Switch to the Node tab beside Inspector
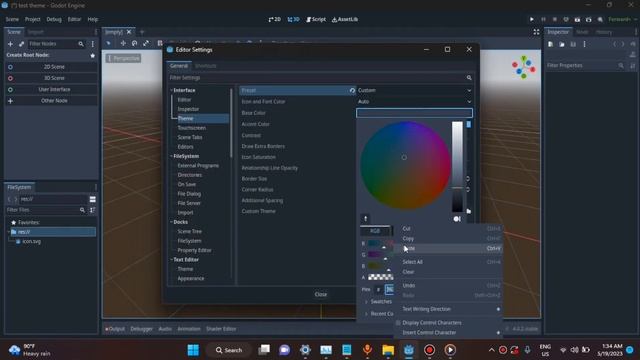Image resolution: width=640 pixels, height=360 pixels. click(582, 32)
